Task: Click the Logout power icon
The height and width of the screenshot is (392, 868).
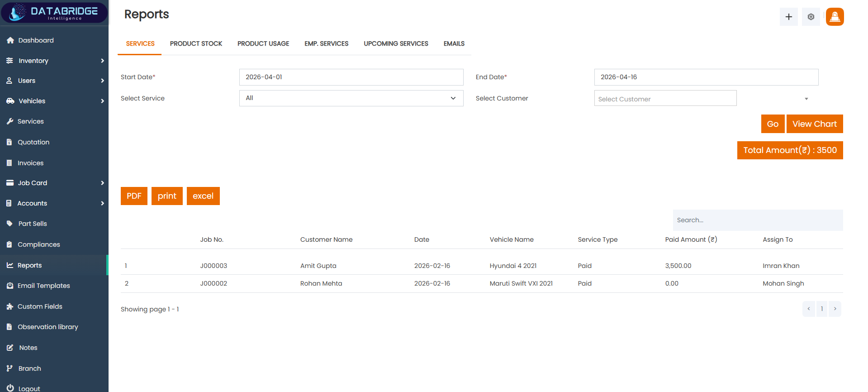Action: [x=10, y=388]
